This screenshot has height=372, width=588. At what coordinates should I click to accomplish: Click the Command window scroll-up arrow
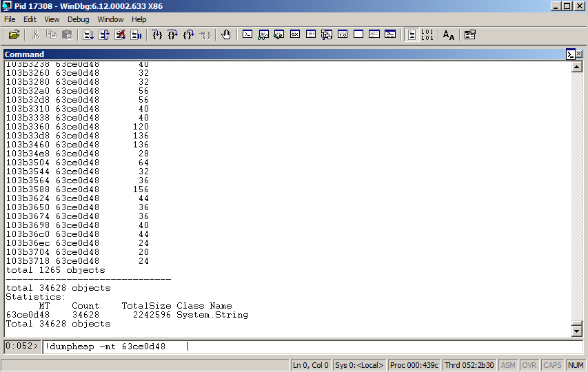pos(576,67)
